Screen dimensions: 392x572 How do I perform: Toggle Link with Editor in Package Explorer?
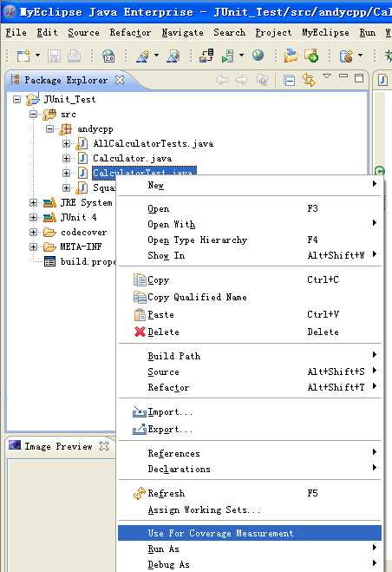pos(309,80)
